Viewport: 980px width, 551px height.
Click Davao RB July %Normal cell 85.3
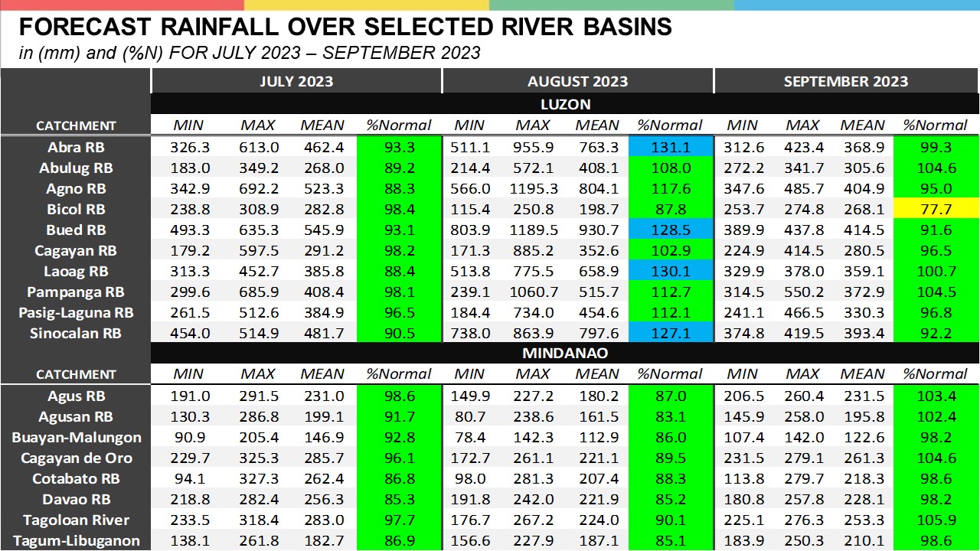point(398,499)
